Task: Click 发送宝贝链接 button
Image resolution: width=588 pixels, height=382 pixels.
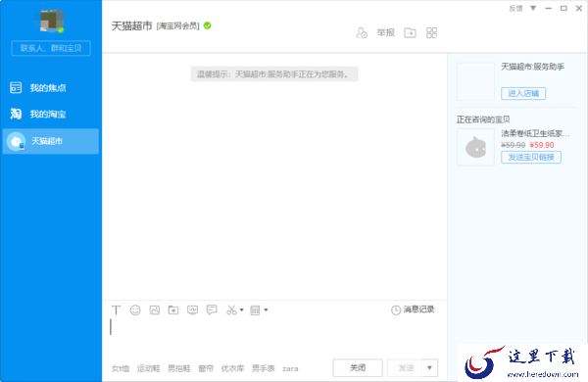Action: click(531, 157)
